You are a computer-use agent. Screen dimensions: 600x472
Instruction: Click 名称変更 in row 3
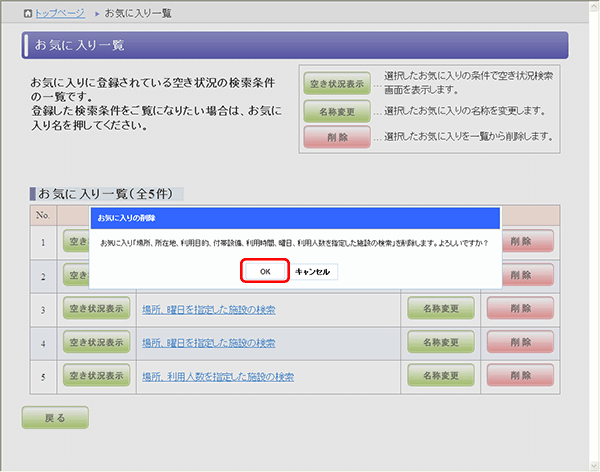click(441, 308)
